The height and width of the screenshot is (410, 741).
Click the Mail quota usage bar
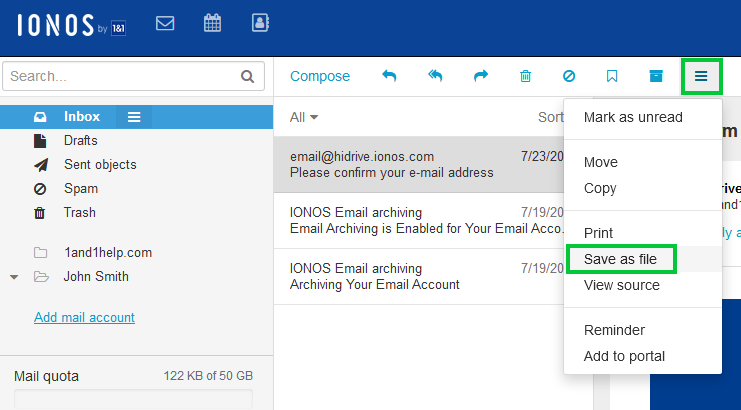click(133, 398)
